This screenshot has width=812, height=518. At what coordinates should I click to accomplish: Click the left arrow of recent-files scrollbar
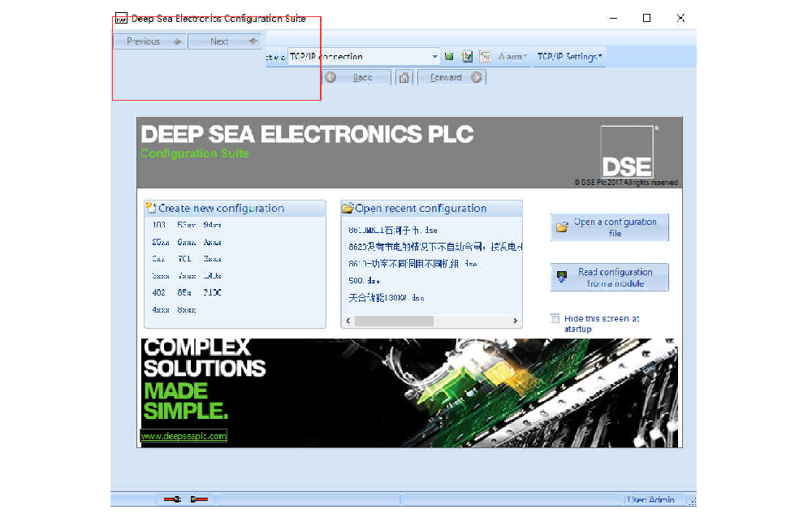coord(348,321)
